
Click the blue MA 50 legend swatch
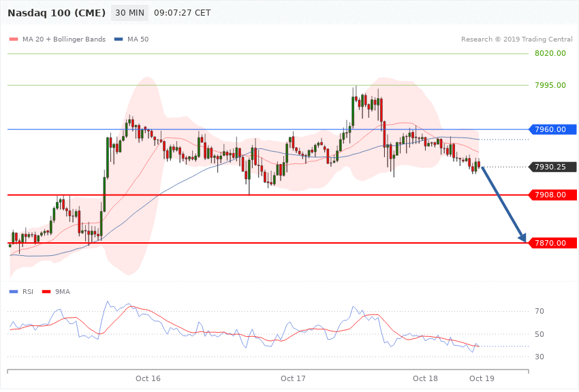point(119,39)
